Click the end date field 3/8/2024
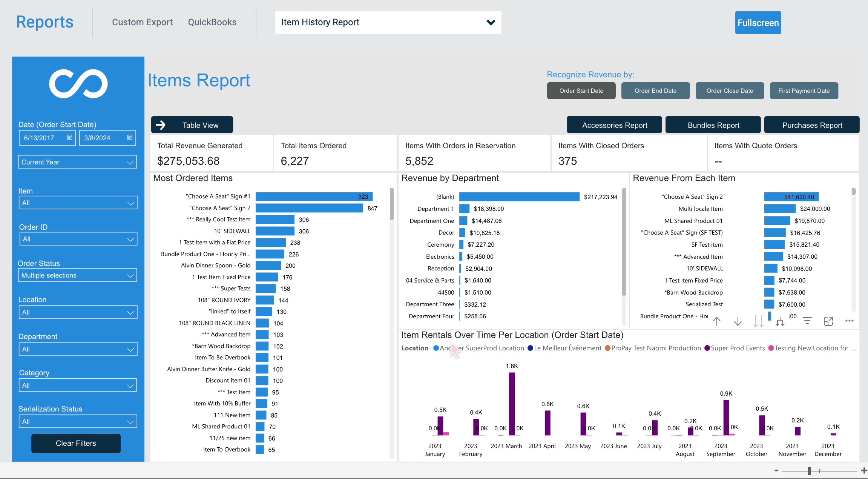The image size is (868, 479). point(107,138)
